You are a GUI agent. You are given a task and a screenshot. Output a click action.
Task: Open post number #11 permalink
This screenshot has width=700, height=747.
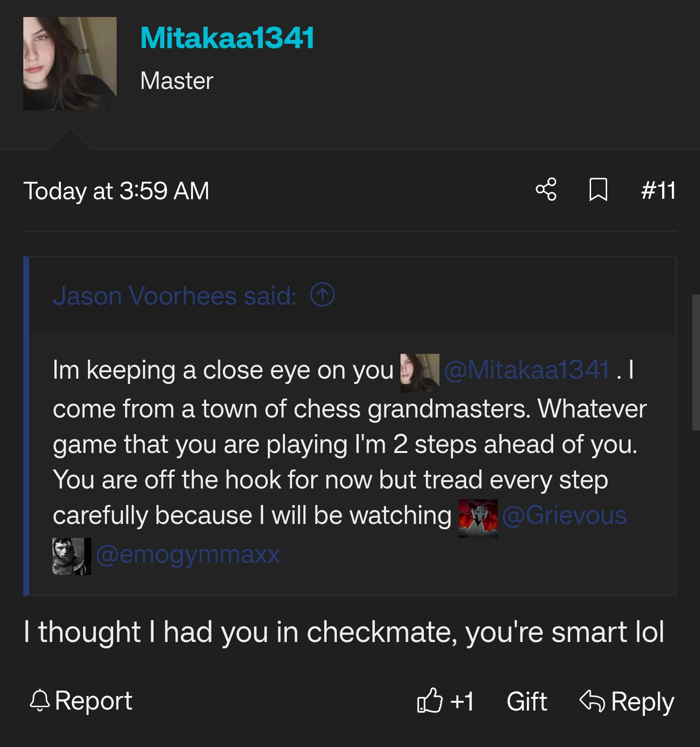point(658,190)
